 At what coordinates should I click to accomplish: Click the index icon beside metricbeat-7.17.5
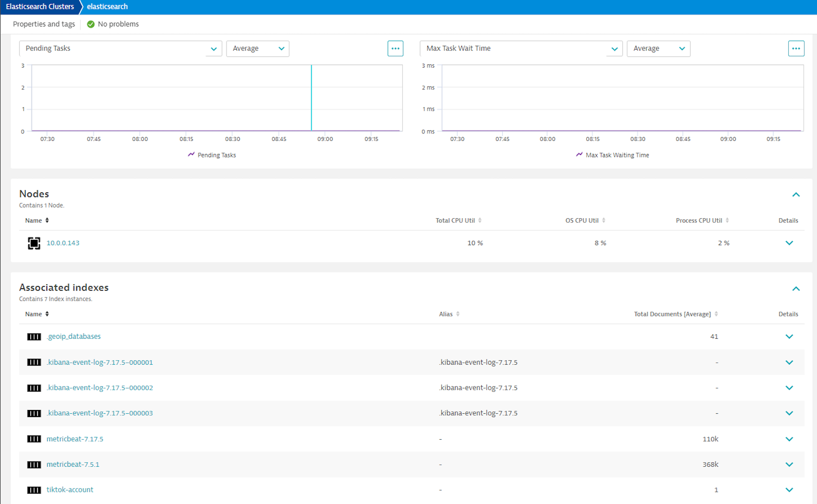[x=34, y=439]
